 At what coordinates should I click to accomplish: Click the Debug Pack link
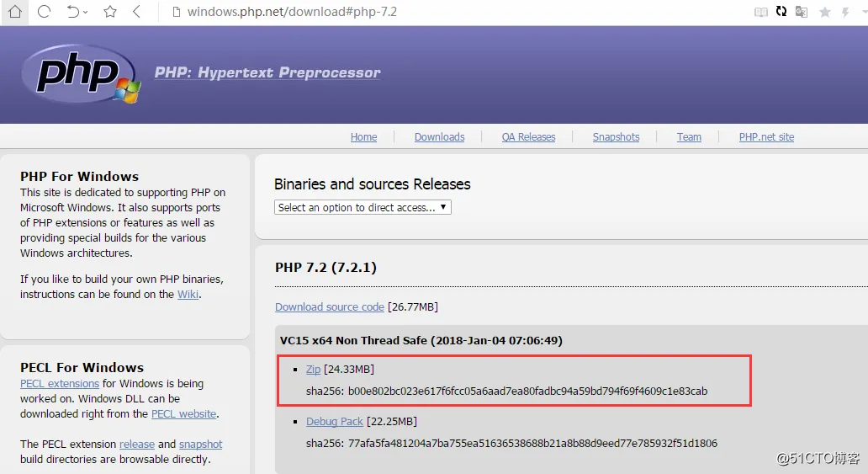click(x=335, y=421)
